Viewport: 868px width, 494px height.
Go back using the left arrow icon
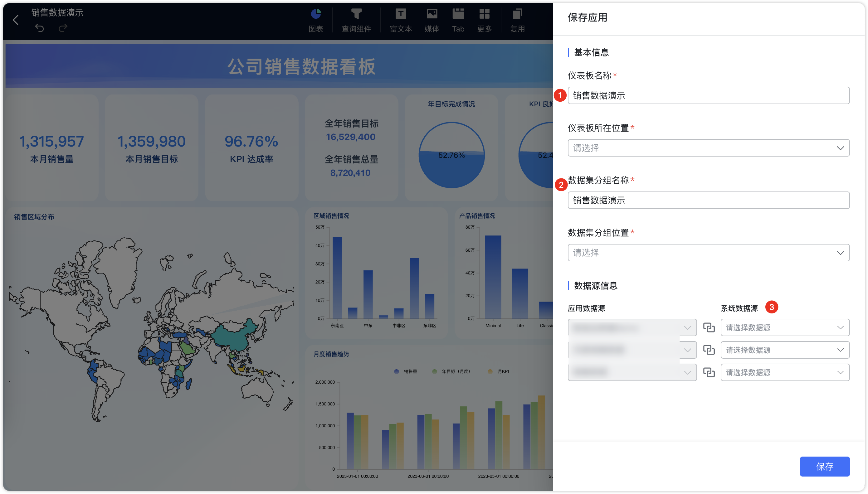[16, 20]
